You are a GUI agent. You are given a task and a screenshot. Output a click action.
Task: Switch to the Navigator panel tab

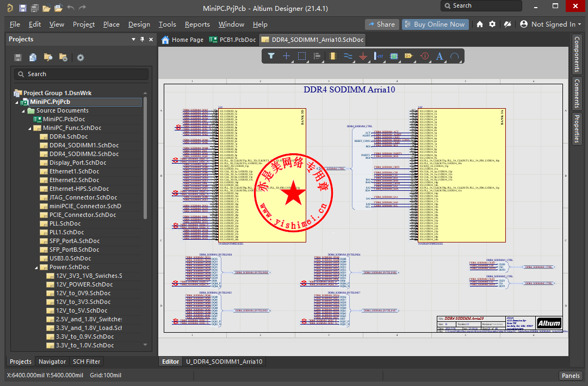(52, 362)
